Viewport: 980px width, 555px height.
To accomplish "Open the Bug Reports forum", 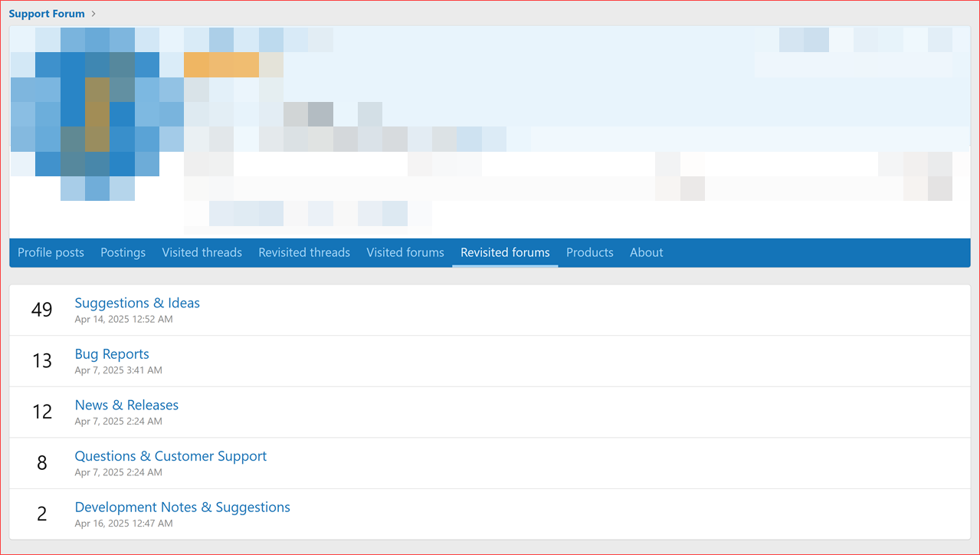I will [112, 353].
